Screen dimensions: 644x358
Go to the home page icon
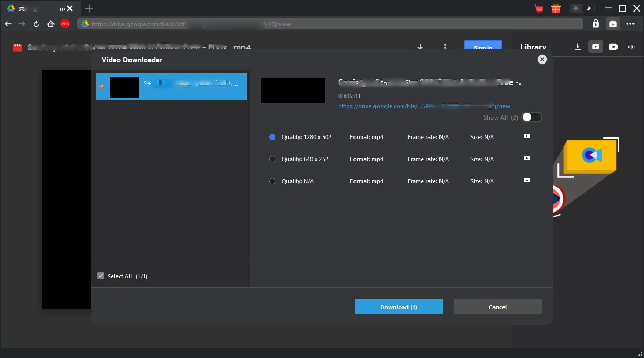point(51,24)
